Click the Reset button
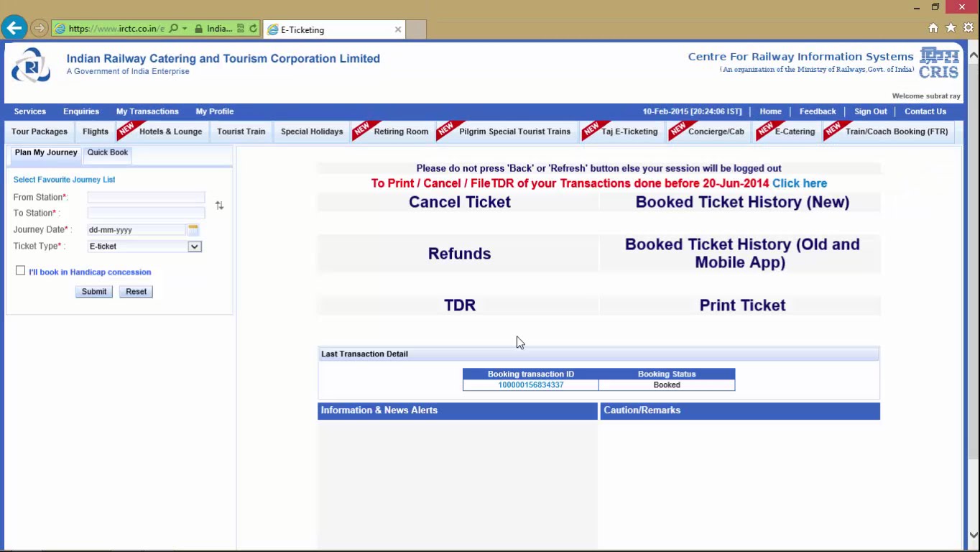This screenshot has height=552, width=980. point(136,292)
